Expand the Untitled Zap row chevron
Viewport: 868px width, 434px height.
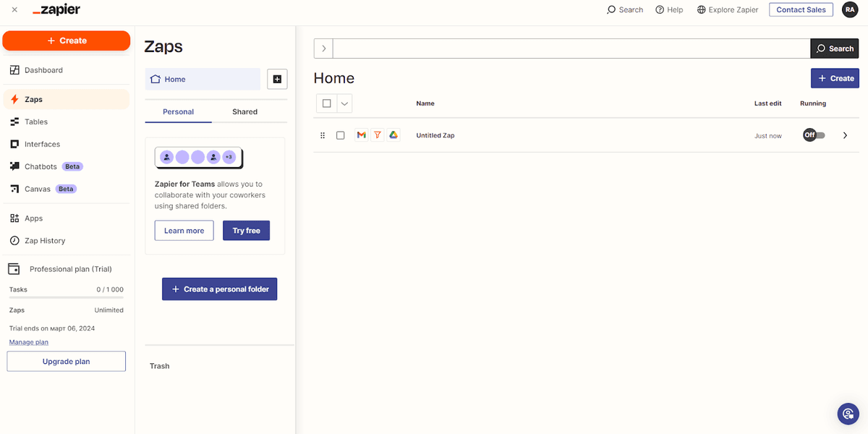click(845, 135)
